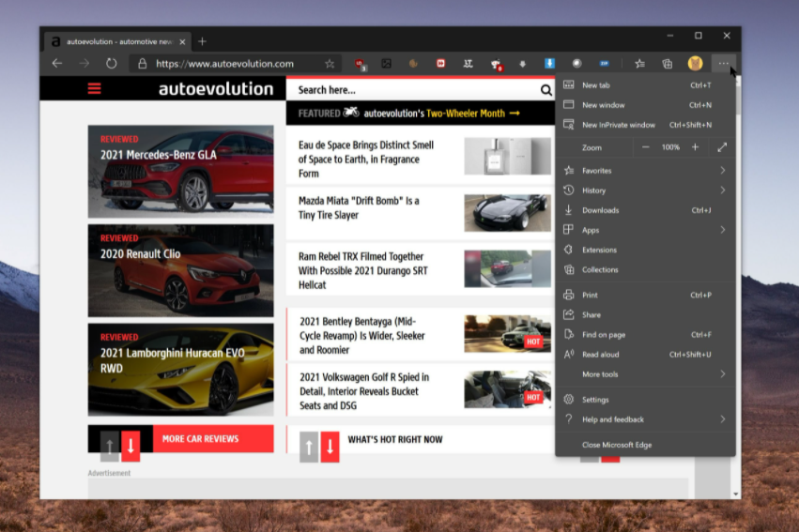Image resolution: width=799 pixels, height=532 pixels.
Task: Open autoevolution hamburger menu
Action: 94,88
